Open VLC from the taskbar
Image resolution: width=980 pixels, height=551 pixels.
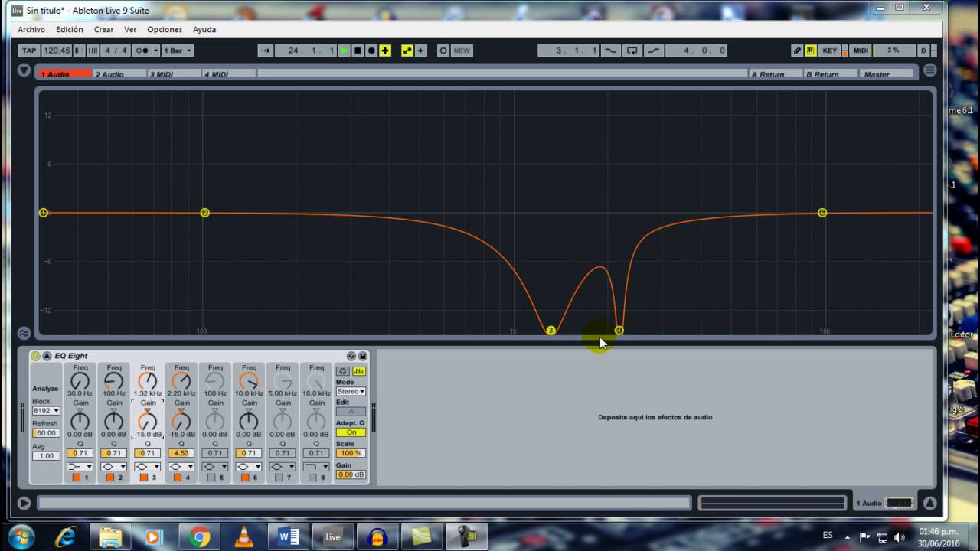point(243,537)
